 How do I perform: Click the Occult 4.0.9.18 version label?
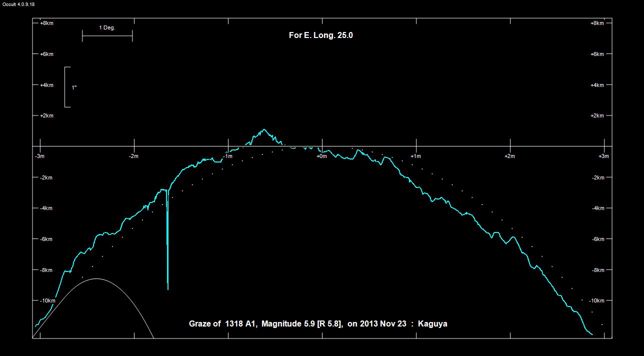coord(17,4)
